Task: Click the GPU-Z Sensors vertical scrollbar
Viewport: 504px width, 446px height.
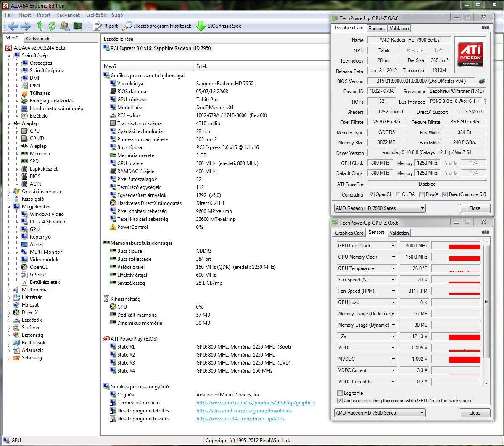Action: coord(486,312)
